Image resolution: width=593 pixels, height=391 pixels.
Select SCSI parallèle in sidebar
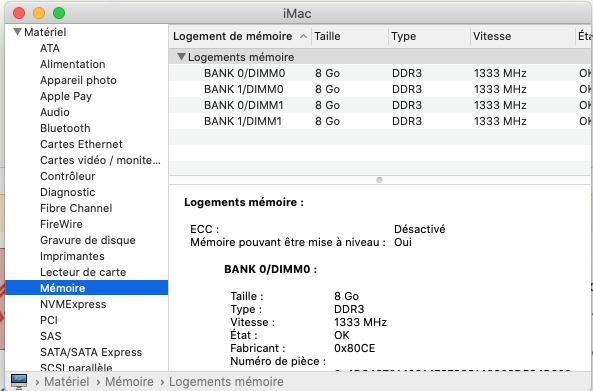(76, 367)
